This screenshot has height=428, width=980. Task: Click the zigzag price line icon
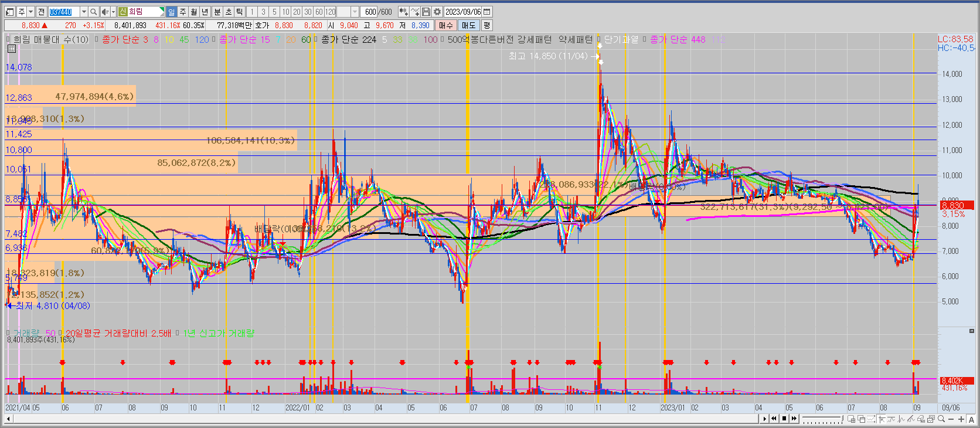(901, 419)
